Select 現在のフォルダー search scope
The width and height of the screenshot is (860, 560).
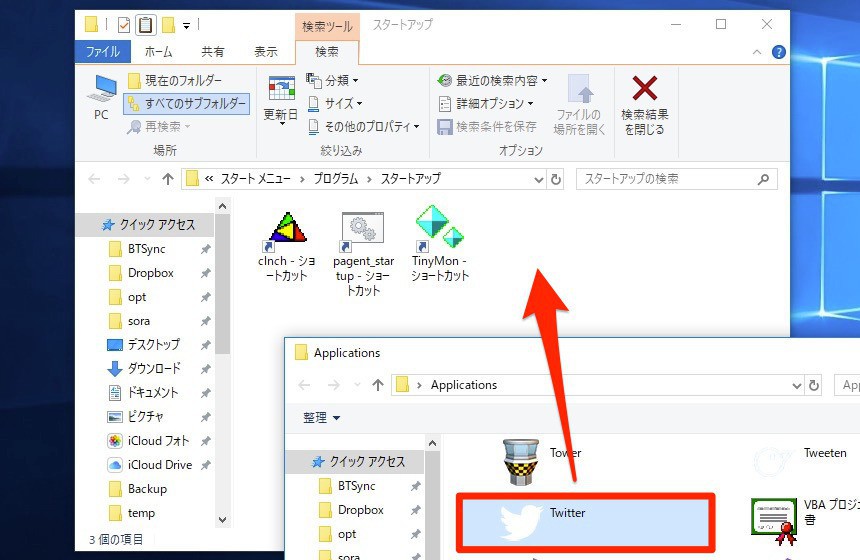coord(176,81)
